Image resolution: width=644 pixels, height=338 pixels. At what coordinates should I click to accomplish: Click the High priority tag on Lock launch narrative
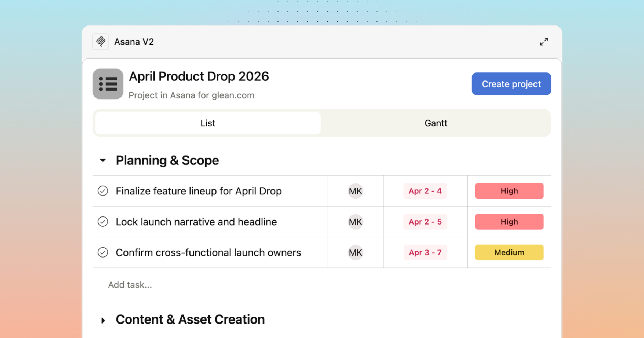pos(509,222)
